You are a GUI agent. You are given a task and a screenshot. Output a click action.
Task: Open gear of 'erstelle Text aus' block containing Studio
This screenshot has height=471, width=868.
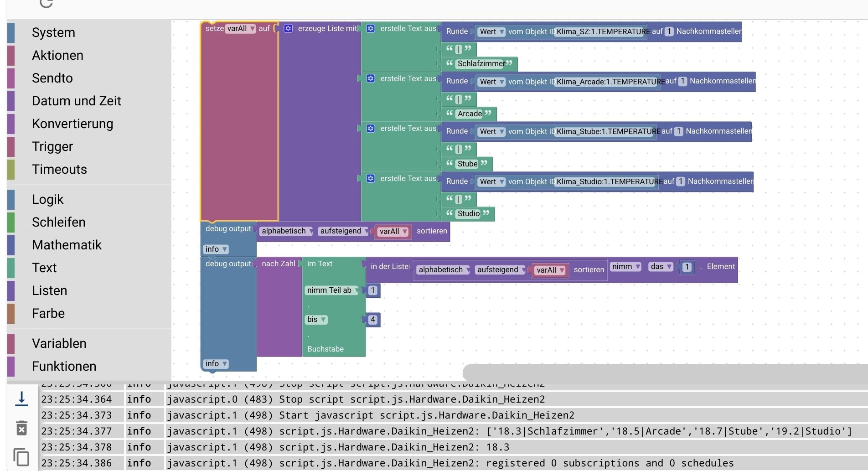click(x=371, y=178)
